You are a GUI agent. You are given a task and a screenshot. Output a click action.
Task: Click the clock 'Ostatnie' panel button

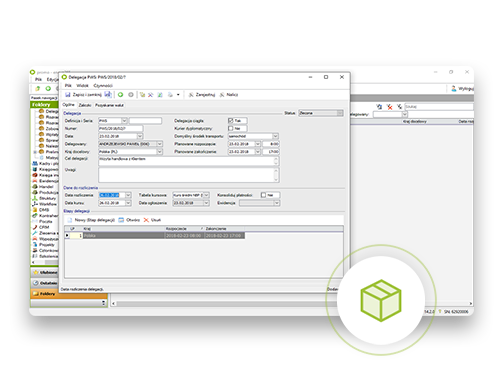(x=44, y=283)
